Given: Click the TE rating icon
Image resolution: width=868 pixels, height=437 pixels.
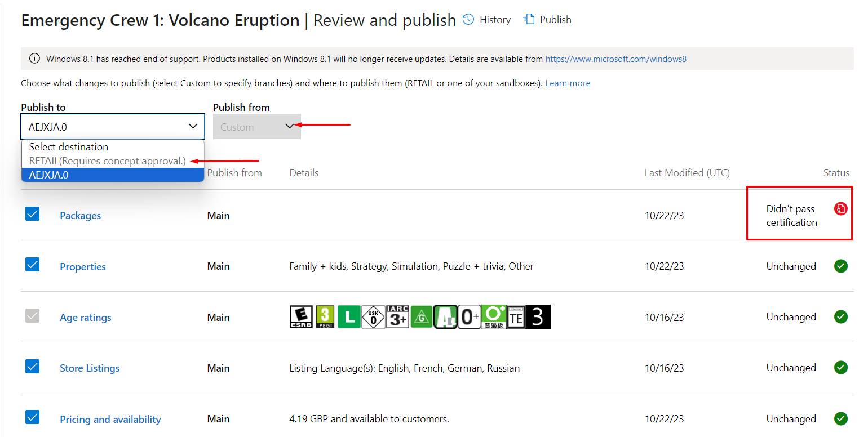Looking at the screenshot, I should pyautogui.click(x=515, y=317).
